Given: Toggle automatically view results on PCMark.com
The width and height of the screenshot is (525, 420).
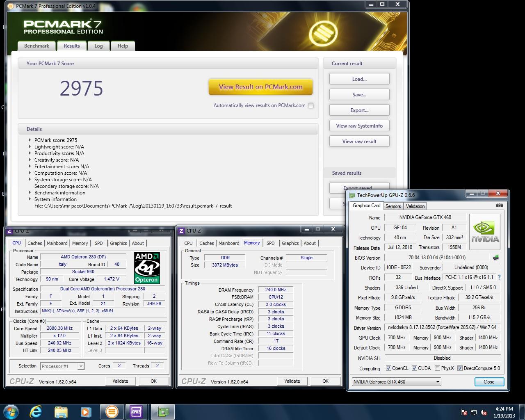Looking at the screenshot, I should point(310,105).
